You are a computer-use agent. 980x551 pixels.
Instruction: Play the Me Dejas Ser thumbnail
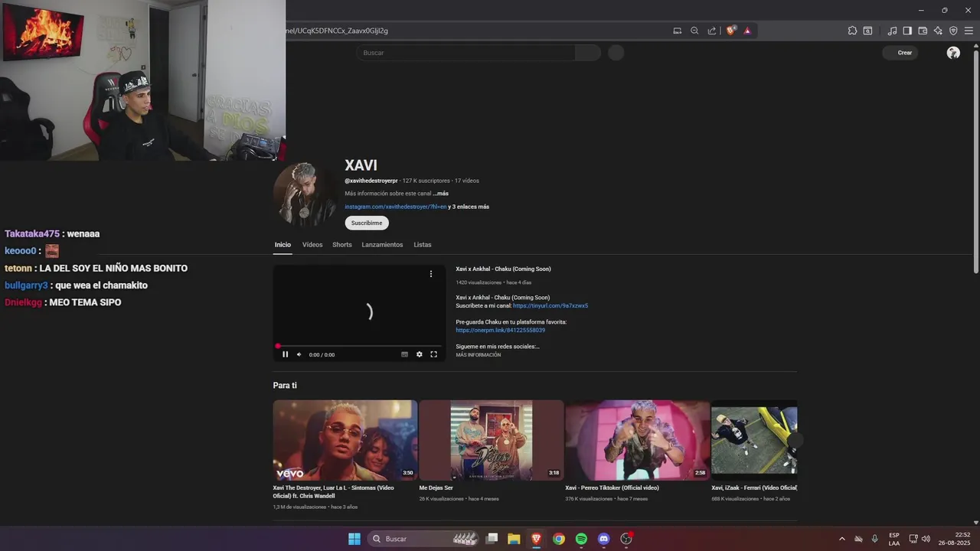(x=492, y=440)
